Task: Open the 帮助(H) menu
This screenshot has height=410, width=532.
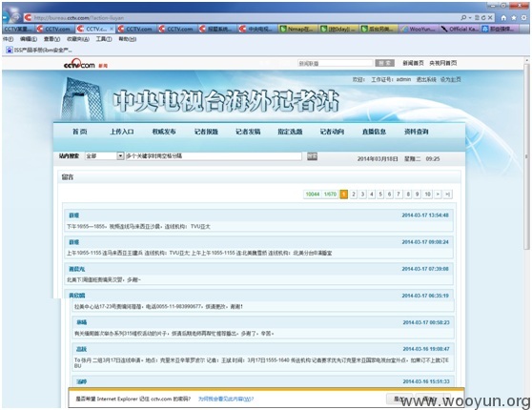Action: click(x=127, y=39)
